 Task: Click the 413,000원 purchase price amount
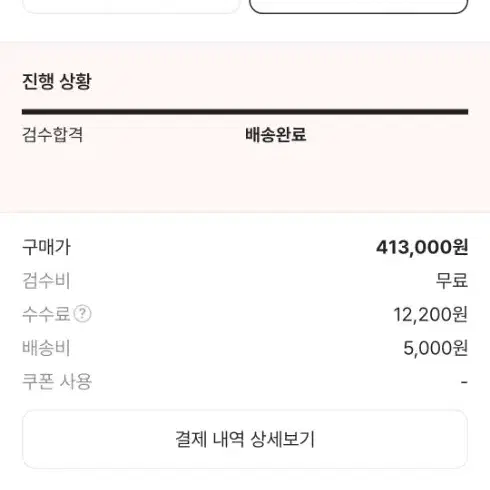(422, 247)
